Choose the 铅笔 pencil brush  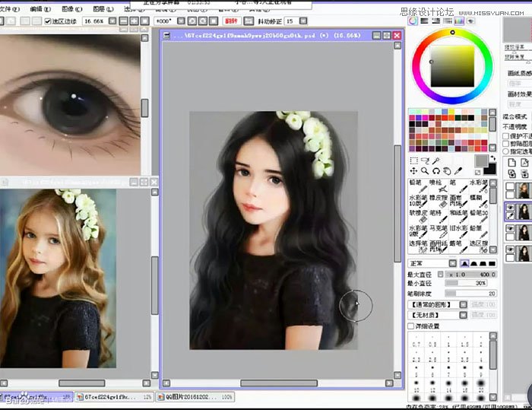(x=418, y=186)
